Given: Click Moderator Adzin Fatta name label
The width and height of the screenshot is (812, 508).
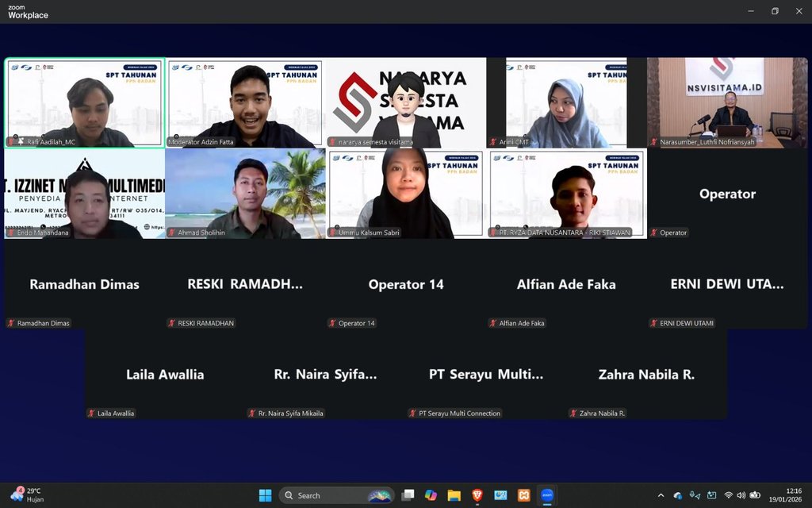Looking at the screenshot, I should [x=201, y=142].
